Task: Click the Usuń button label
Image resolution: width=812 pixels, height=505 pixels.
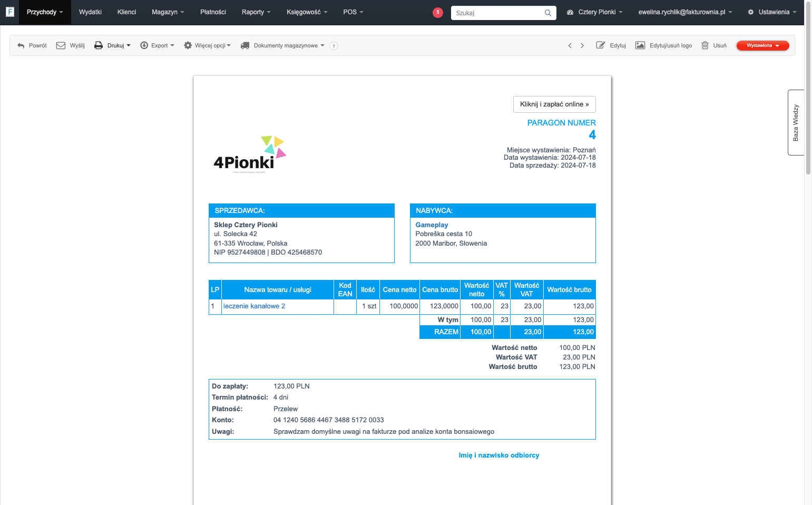Action: pyautogui.click(x=720, y=46)
